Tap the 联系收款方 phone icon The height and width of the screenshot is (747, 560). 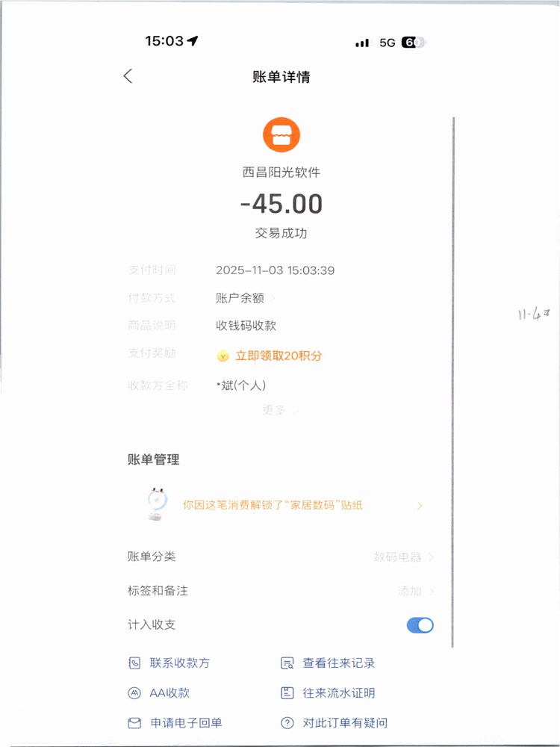coord(134,663)
